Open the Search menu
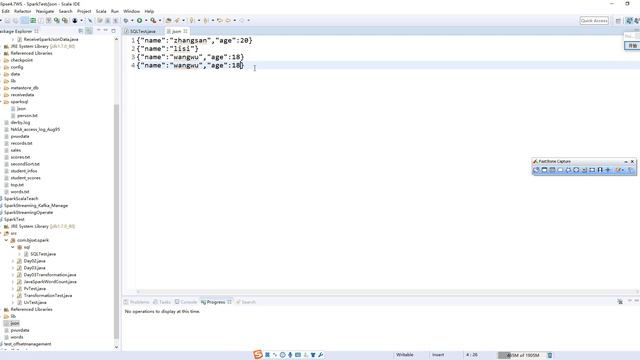 (x=65, y=11)
